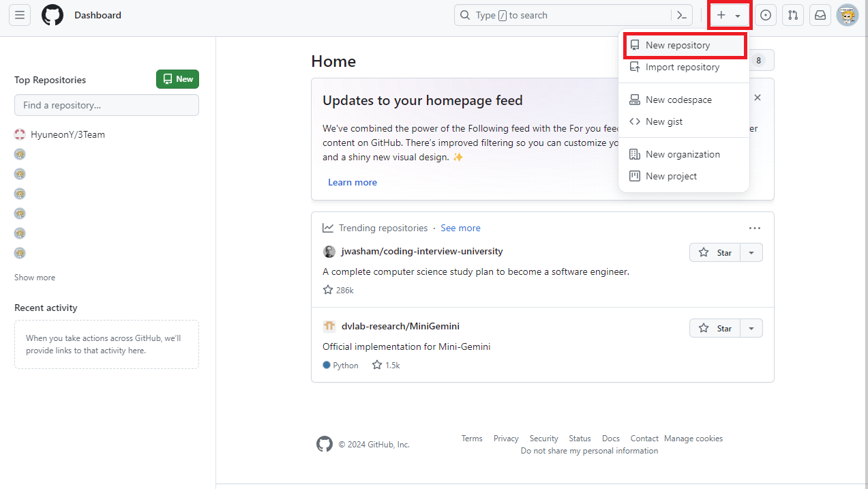Open the Notifications inbox icon
The width and height of the screenshot is (868, 489).
pos(820,15)
